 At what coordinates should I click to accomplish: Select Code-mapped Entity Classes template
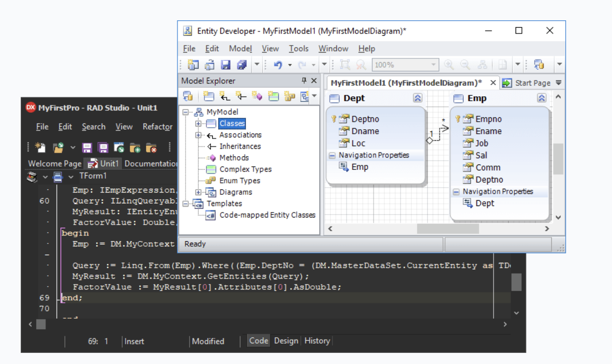pyautogui.click(x=267, y=215)
